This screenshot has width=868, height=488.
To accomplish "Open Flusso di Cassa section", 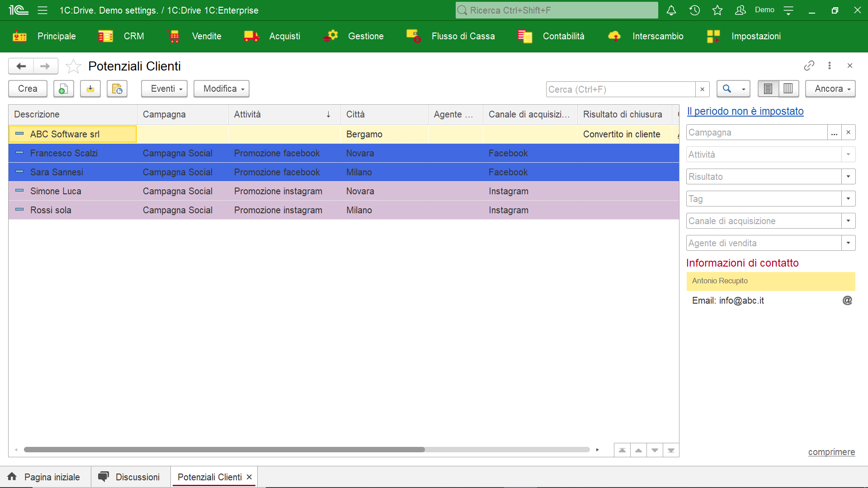I will click(451, 36).
